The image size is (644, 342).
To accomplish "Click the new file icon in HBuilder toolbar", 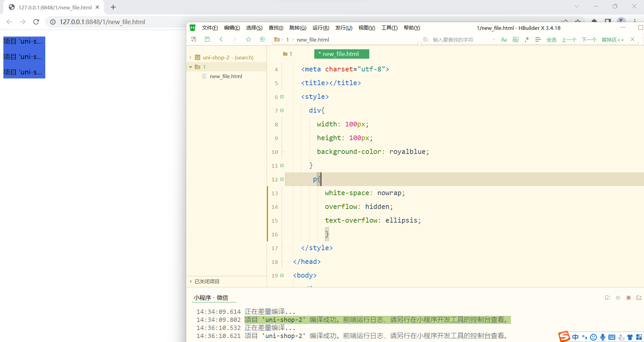I will point(194,39).
